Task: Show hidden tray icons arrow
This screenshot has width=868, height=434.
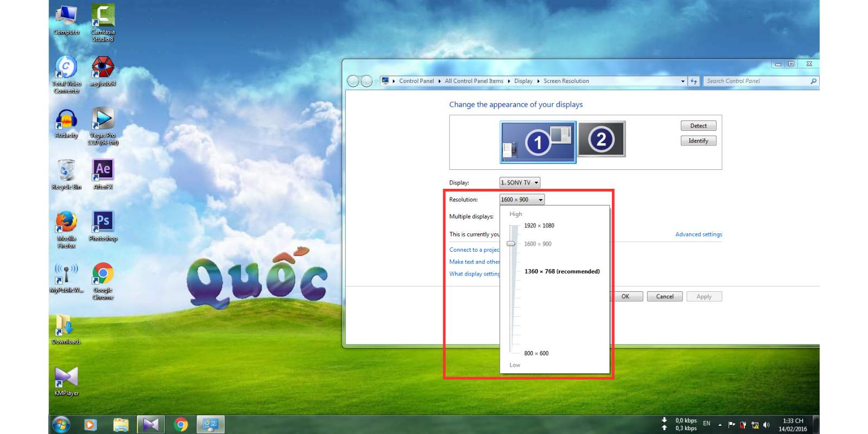Action: (720, 425)
